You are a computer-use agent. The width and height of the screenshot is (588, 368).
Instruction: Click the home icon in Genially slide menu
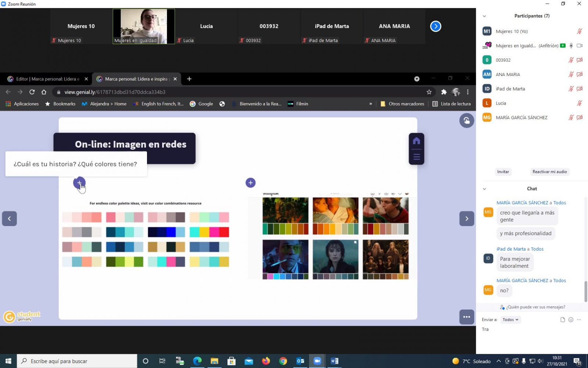click(416, 141)
